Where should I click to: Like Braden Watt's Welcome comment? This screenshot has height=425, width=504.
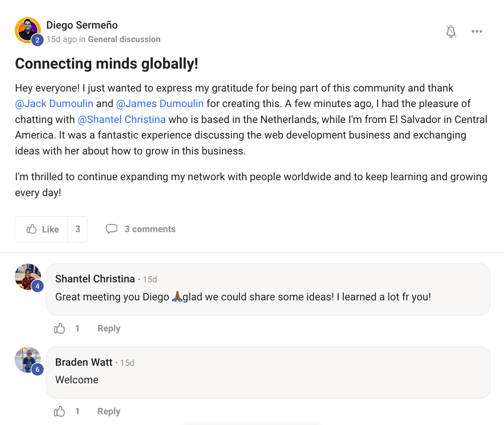60,412
